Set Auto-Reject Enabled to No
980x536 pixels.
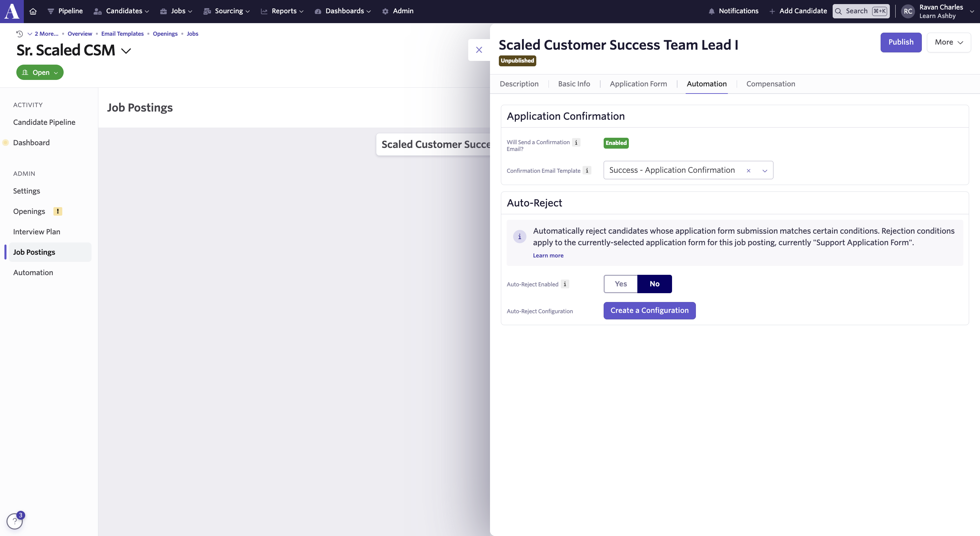[x=654, y=284]
